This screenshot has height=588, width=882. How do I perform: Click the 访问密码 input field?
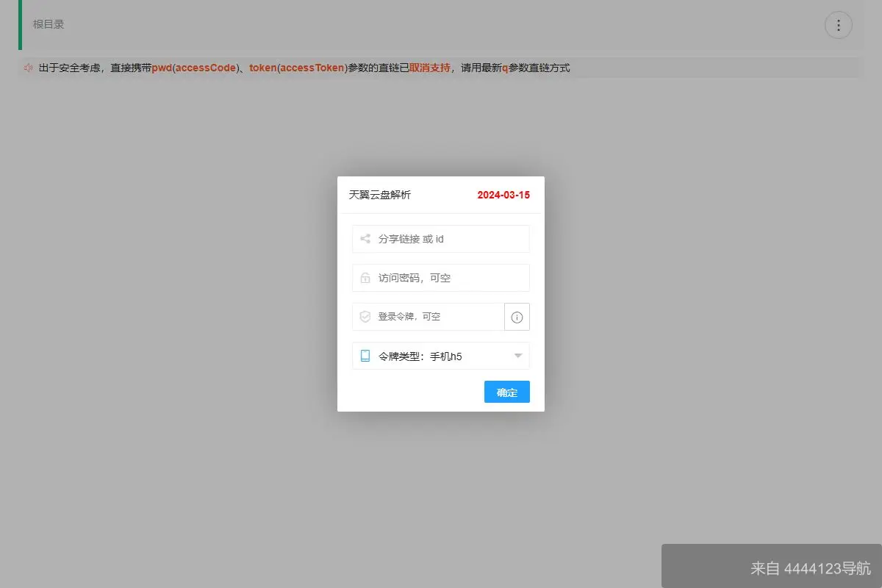point(440,277)
